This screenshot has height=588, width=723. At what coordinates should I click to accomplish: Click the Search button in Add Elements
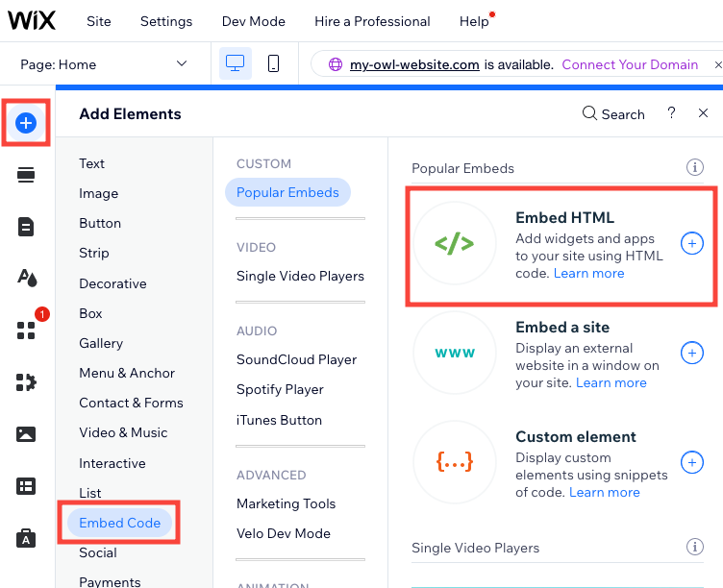(x=613, y=114)
